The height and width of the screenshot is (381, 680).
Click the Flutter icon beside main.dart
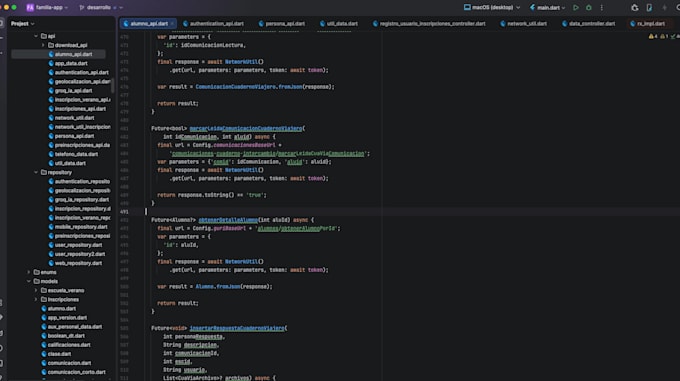[x=532, y=7]
